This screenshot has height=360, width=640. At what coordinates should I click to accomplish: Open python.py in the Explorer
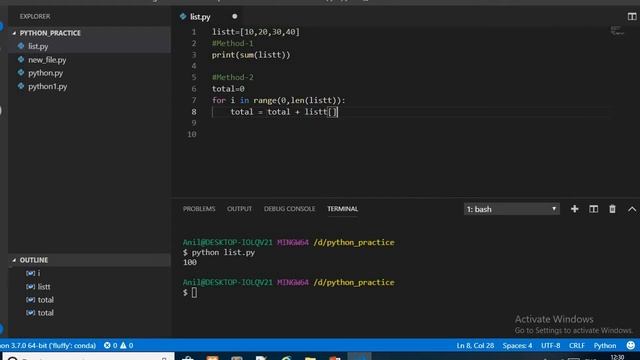[x=45, y=73]
